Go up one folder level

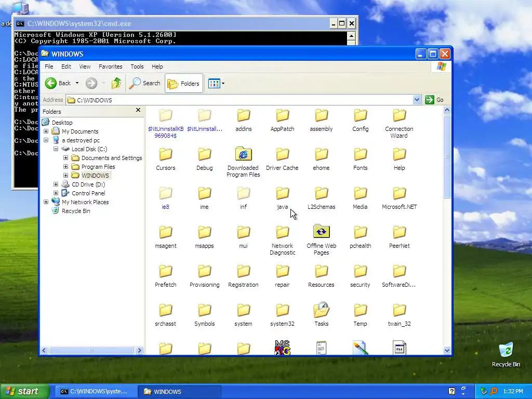(116, 83)
